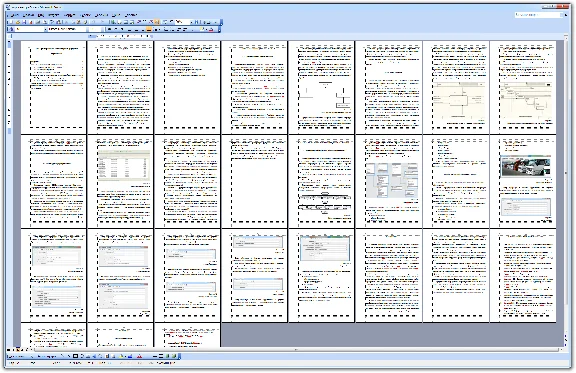Image resolution: width=576 pixels, height=373 pixels.
Task: Open the Insert menu
Action: click(x=54, y=15)
